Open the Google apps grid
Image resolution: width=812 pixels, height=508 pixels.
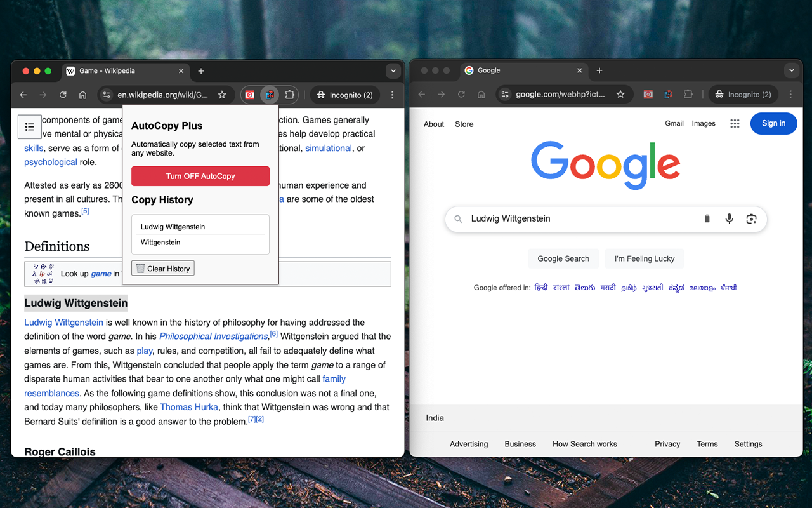click(735, 124)
